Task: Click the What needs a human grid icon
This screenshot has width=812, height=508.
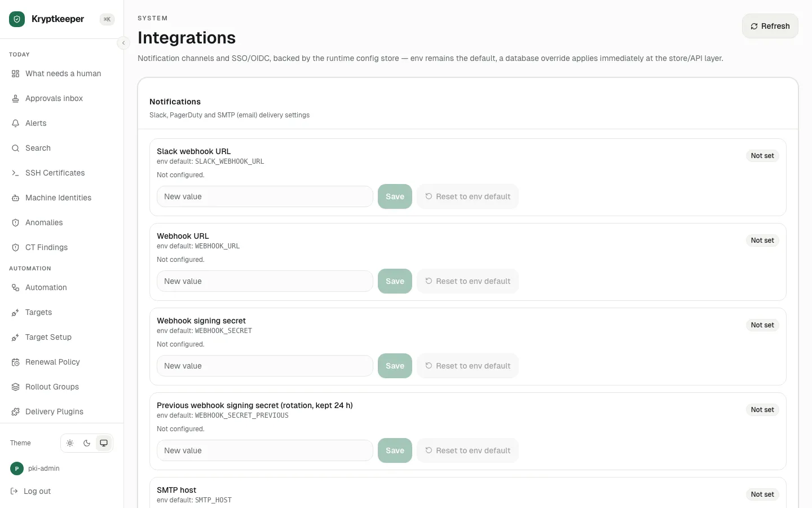Action: coord(16,74)
